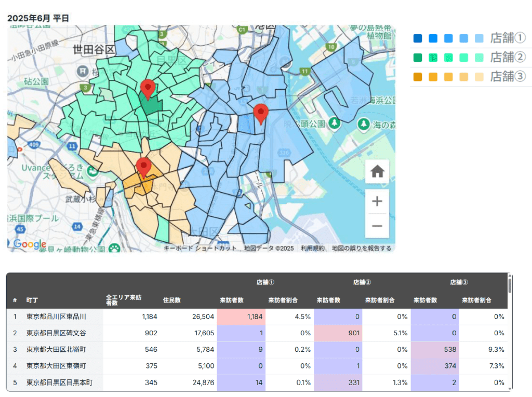The image size is (532, 397).
Task: Click the Google logo on the map
Action: click(30, 244)
